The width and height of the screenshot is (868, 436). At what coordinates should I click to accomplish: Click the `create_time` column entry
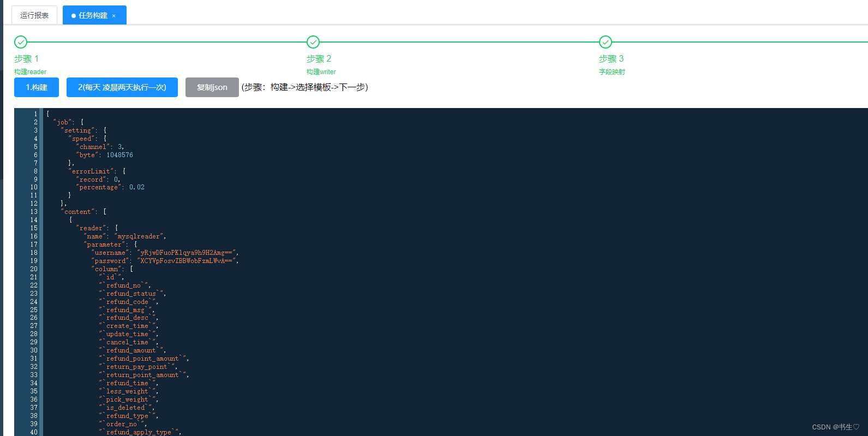[128, 326]
